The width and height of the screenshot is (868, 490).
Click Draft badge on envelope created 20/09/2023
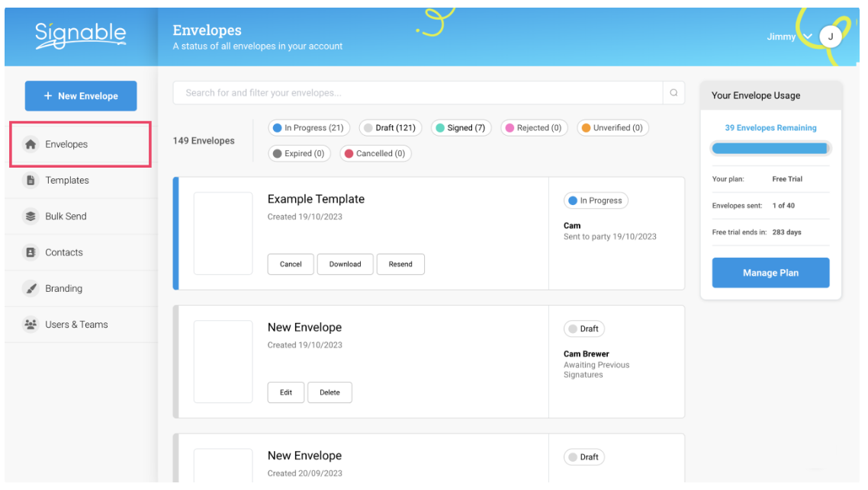[584, 457]
